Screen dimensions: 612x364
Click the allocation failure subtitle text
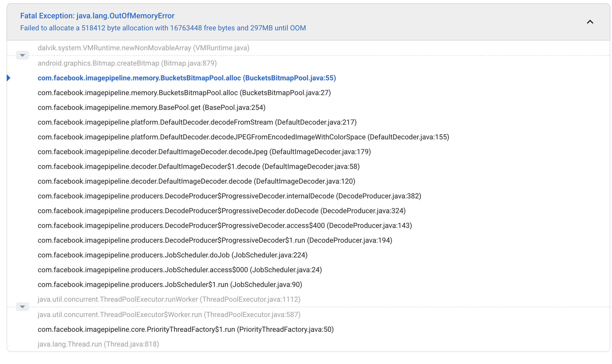click(x=163, y=28)
